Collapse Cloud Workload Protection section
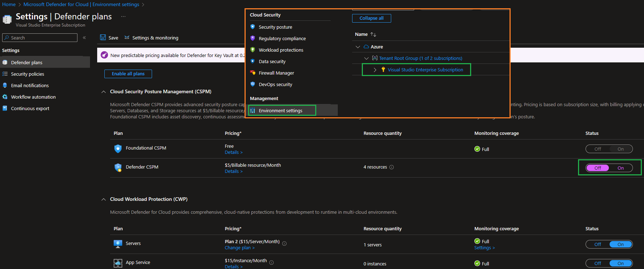Screen dimensions: 644x269 (x=104, y=199)
